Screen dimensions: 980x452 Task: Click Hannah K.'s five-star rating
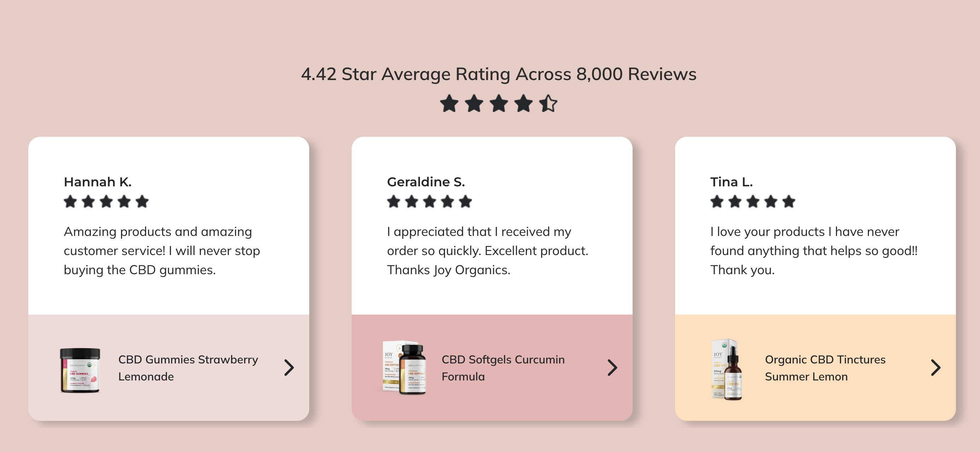coord(106,202)
